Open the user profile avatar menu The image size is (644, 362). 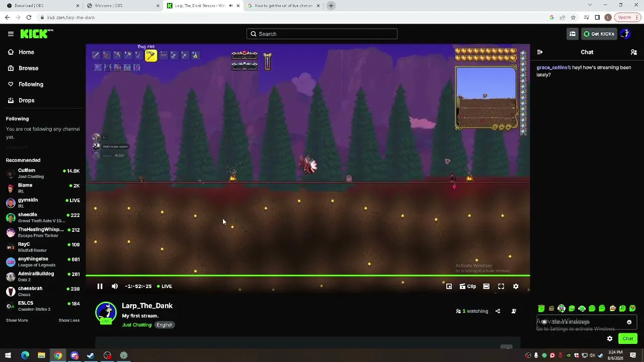coord(625,34)
